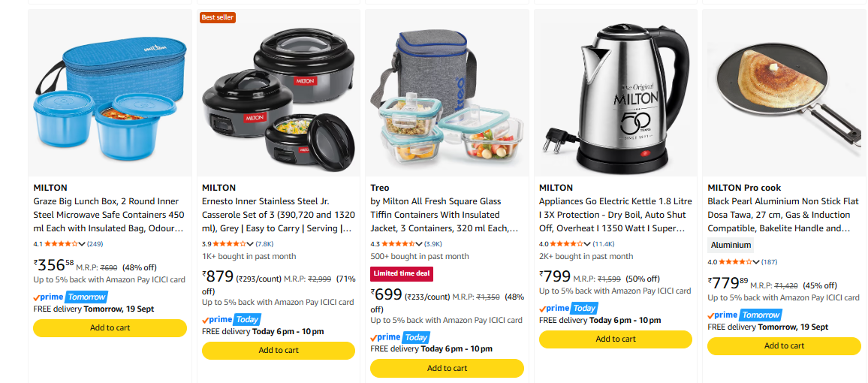Expand rating dropdown arrow for Ernesto Casserole
Image resolution: width=868 pixels, height=383 pixels.
click(251, 243)
